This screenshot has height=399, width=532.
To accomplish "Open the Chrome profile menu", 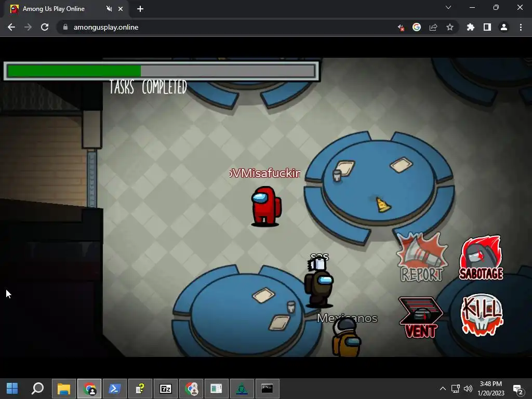I will 504,27.
